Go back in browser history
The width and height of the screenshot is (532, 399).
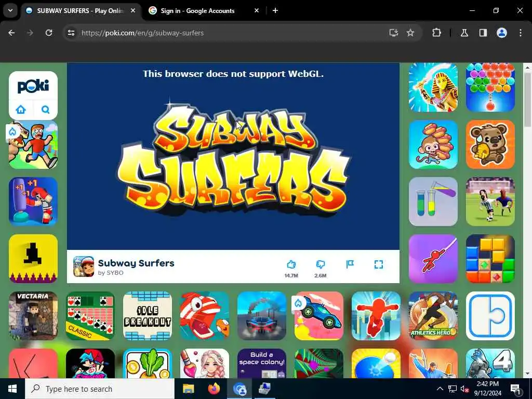click(11, 33)
